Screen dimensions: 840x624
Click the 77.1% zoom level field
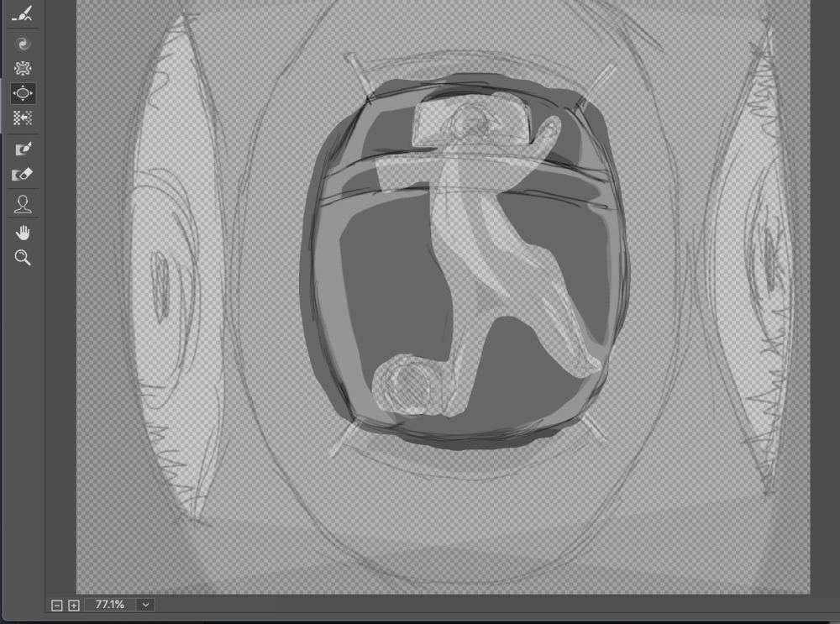coord(109,605)
